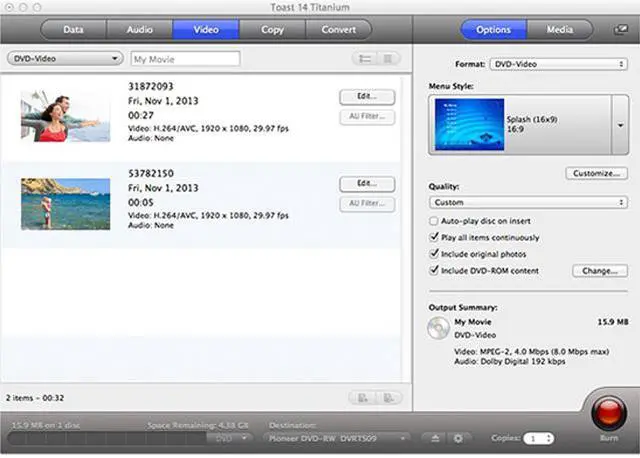
Task: Edit the 53782150 video clip
Action: (367, 184)
